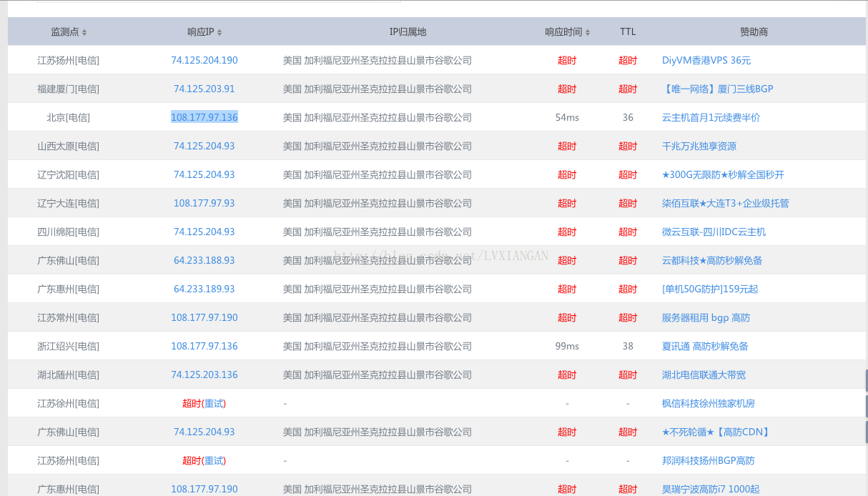Select monitoring point 山西太原[电信]
The width and height of the screenshot is (868, 496).
point(69,146)
